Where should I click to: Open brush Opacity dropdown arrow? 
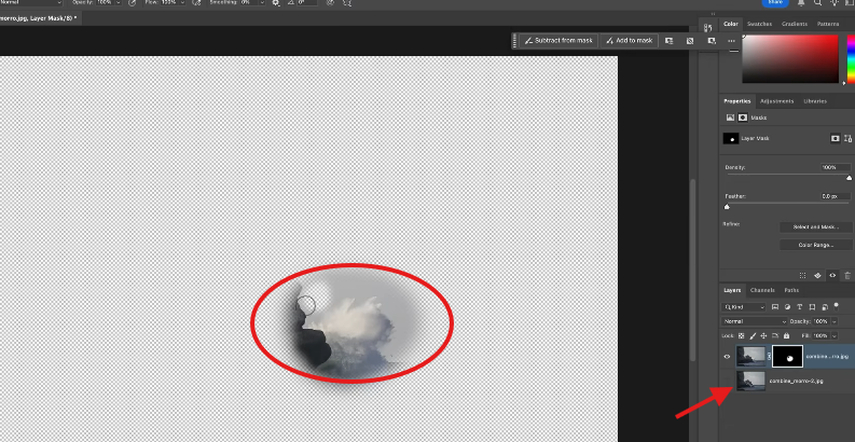click(x=118, y=3)
